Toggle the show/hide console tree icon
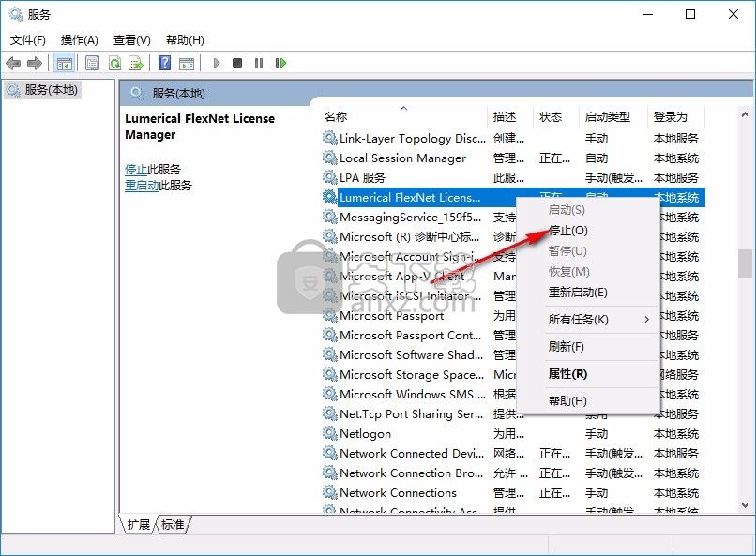756x556 pixels. (64, 63)
